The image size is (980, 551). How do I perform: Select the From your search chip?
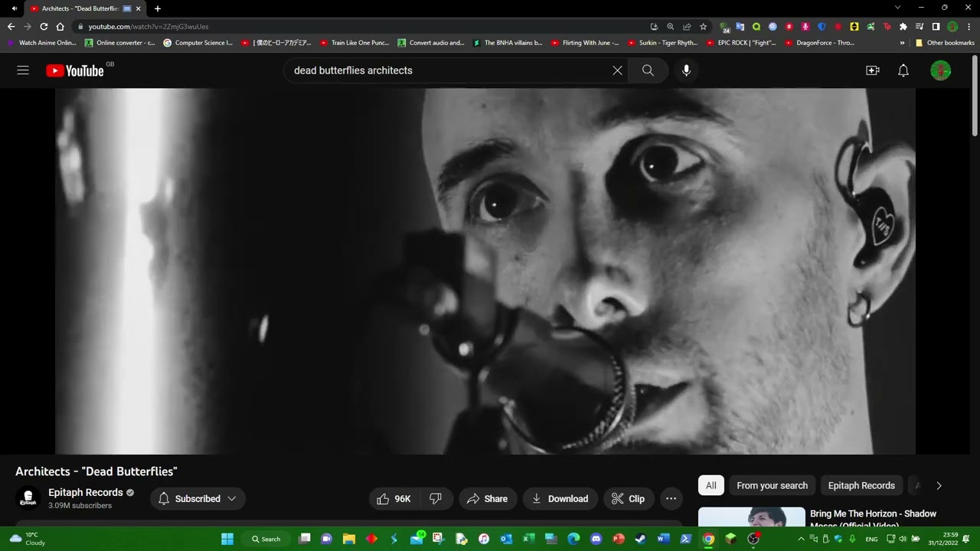tap(772, 486)
